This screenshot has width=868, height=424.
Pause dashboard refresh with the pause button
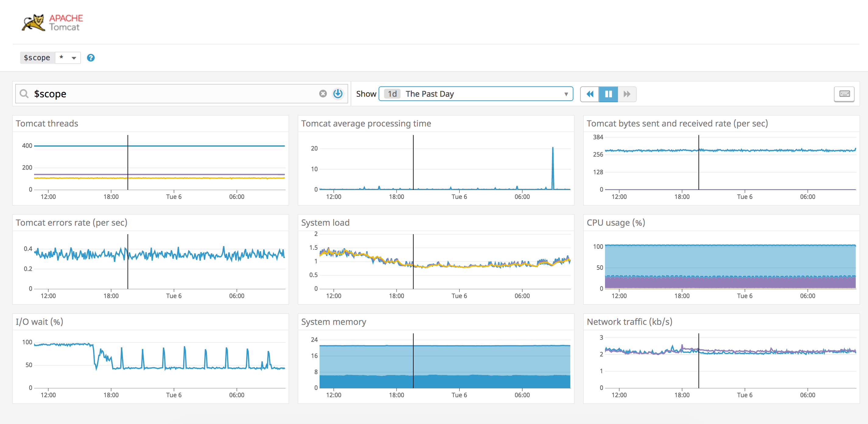(608, 94)
